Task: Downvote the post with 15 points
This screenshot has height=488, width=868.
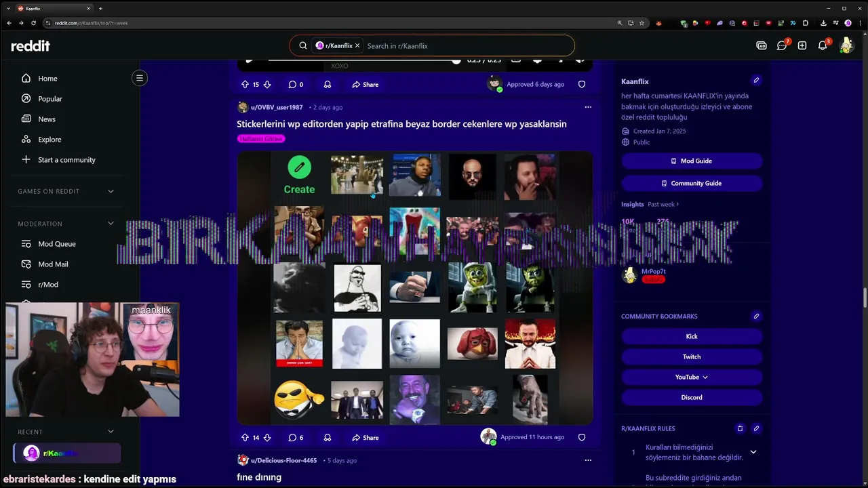Action: (267, 85)
